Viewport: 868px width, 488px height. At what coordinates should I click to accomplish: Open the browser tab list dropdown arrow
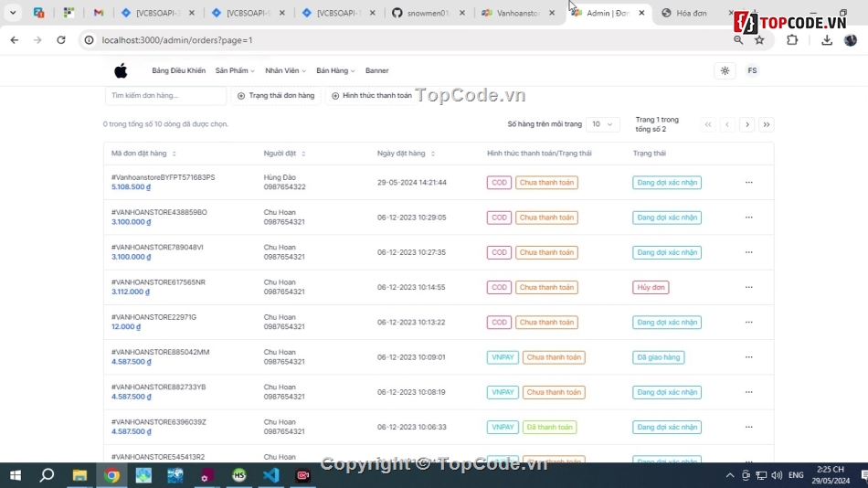(12, 13)
